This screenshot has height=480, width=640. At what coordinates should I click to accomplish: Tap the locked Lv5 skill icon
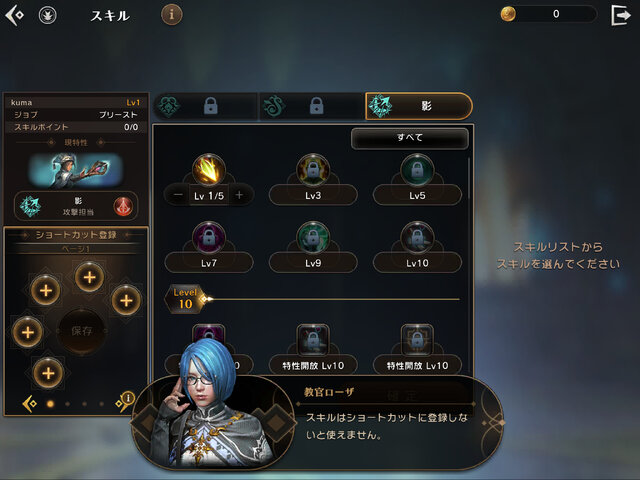[417, 169]
